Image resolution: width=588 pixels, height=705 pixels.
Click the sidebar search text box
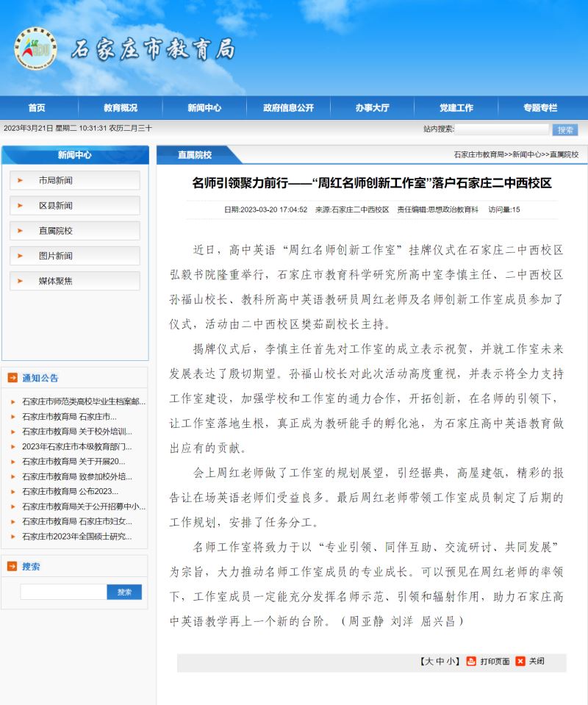[63, 592]
